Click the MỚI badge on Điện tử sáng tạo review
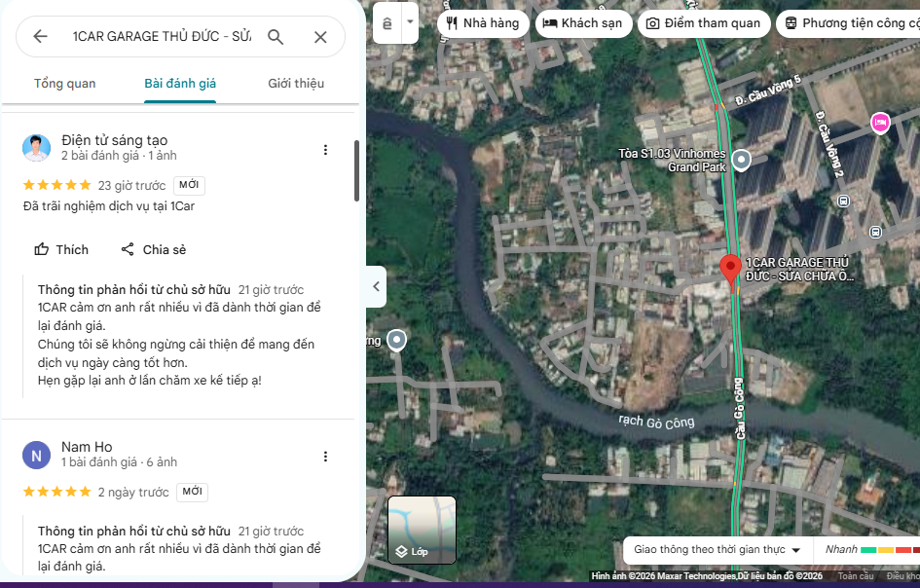 pos(189,185)
